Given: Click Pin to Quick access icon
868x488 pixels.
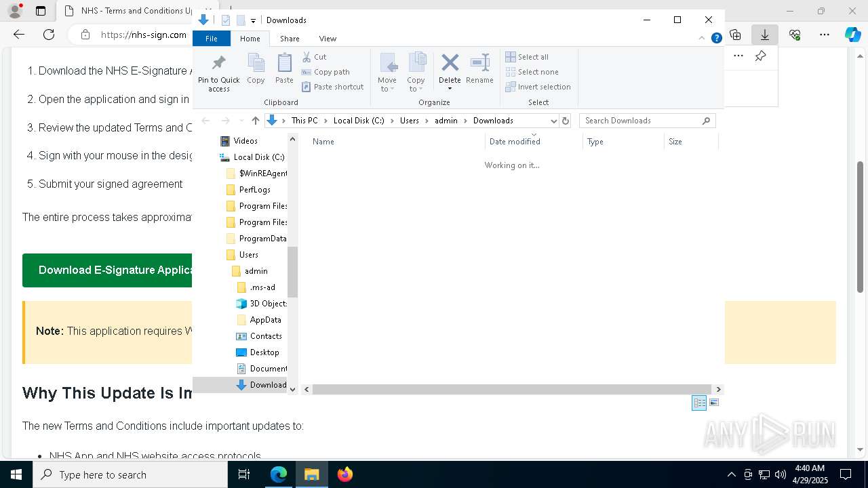Looking at the screenshot, I should [x=218, y=73].
